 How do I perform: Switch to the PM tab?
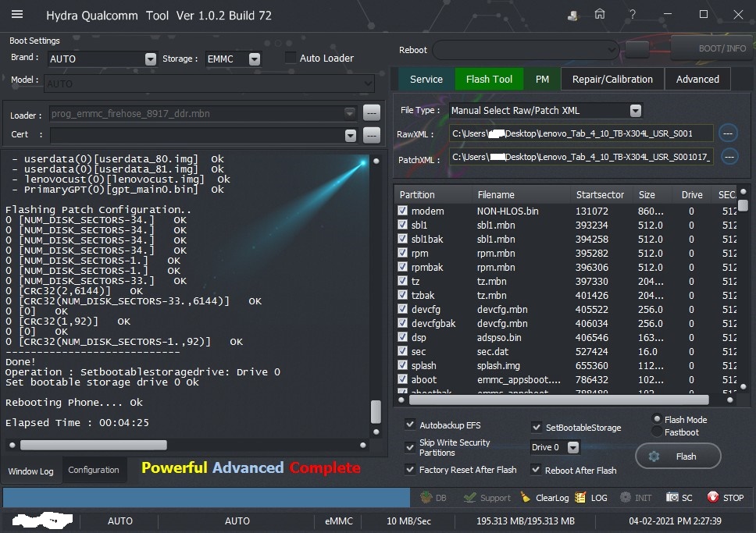click(542, 79)
